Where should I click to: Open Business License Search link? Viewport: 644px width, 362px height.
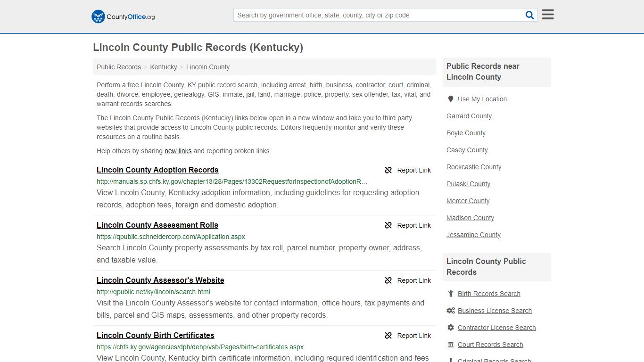pos(495,311)
